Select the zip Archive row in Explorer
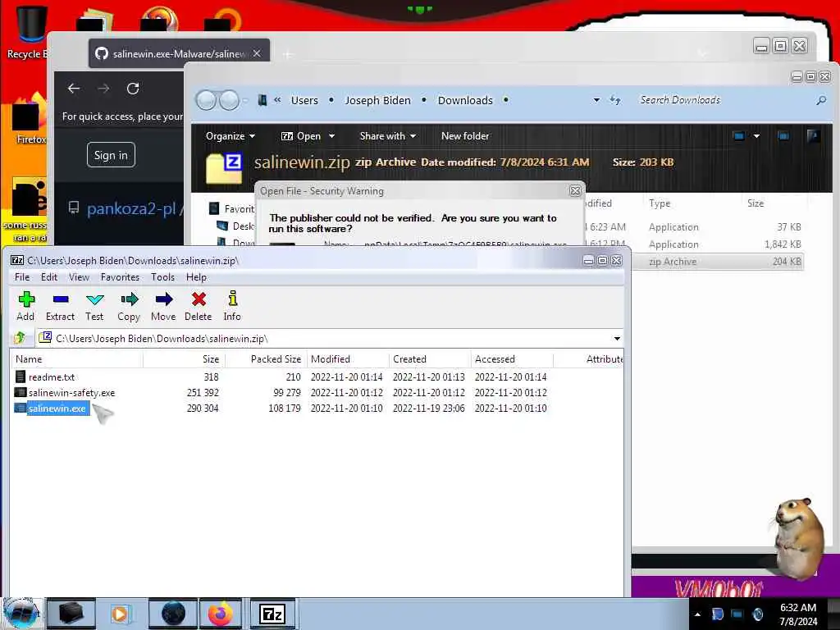 (x=718, y=262)
